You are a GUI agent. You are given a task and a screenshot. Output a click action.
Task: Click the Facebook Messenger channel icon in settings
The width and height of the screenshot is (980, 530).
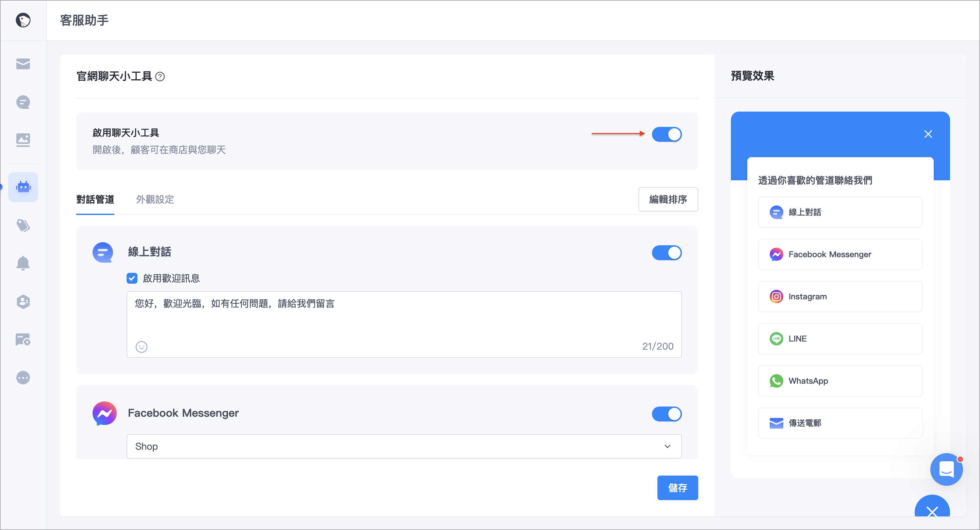pyautogui.click(x=104, y=413)
